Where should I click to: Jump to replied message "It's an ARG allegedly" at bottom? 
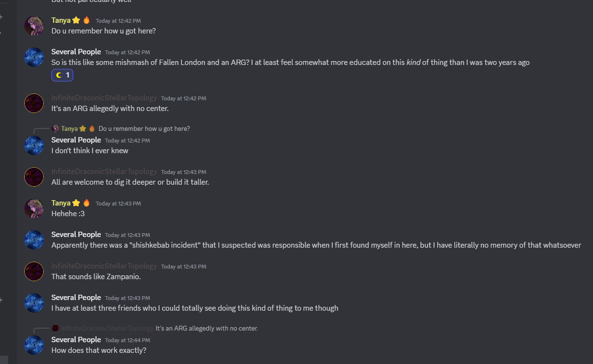[206, 329]
